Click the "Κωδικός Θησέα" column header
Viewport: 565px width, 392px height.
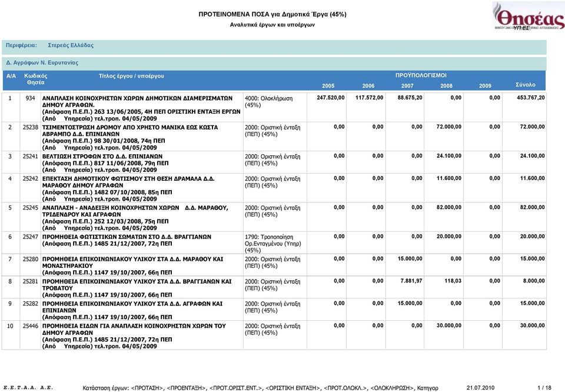(x=36, y=79)
